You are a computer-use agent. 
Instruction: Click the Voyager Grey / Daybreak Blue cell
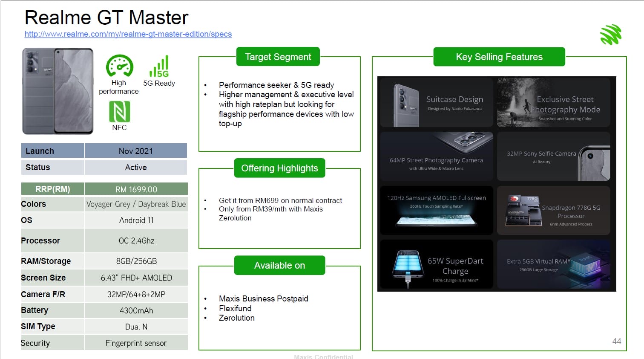click(x=136, y=204)
